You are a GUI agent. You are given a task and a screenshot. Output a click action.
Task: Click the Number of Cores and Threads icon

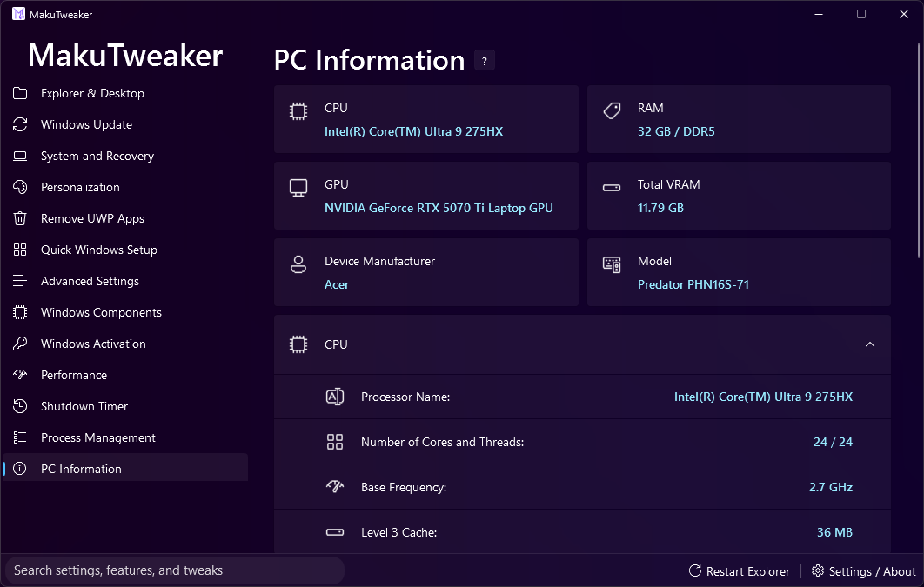coord(335,442)
